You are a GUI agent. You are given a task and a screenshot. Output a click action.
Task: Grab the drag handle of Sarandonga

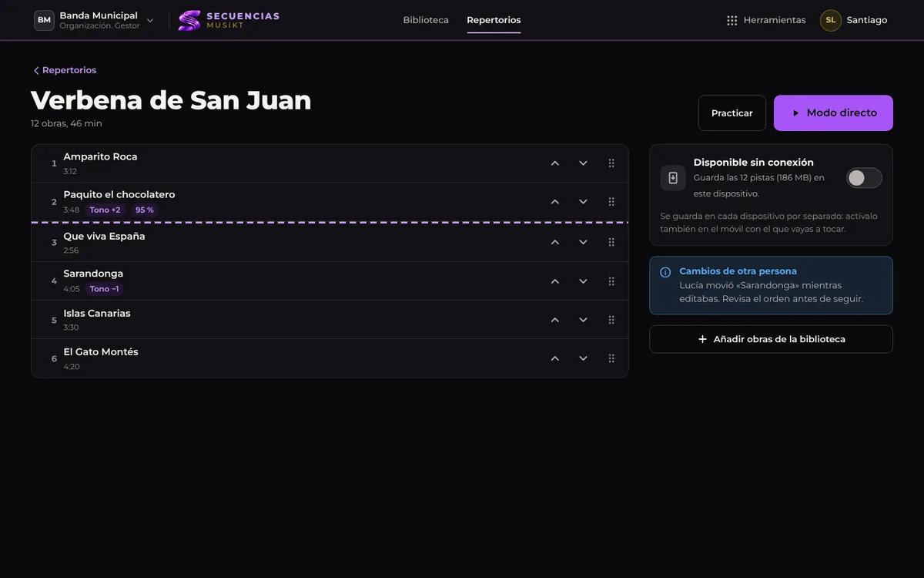611,281
